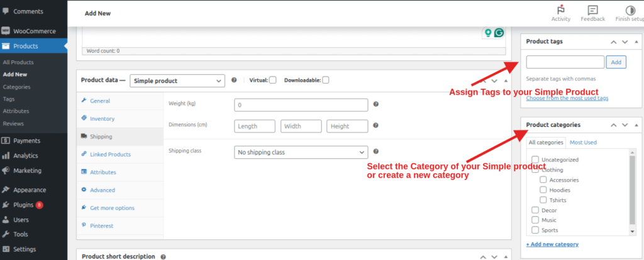Click Choose from the most used tags
Image resolution: width=644 pixels, height=260 pixels.
click(x=567, y=98)
